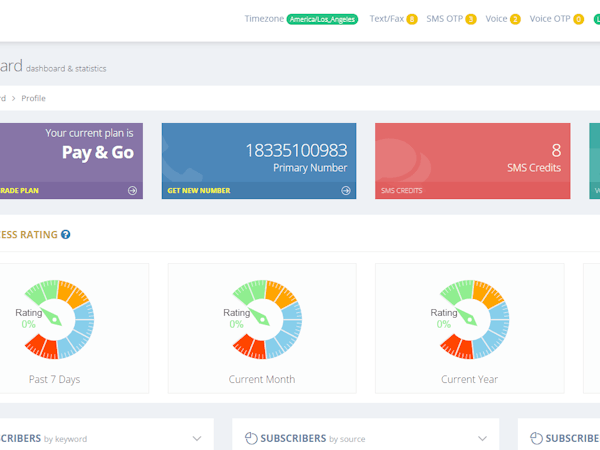Click the Upgrade Plan arrow icon
600x450 pixels.
coord(132,191)
